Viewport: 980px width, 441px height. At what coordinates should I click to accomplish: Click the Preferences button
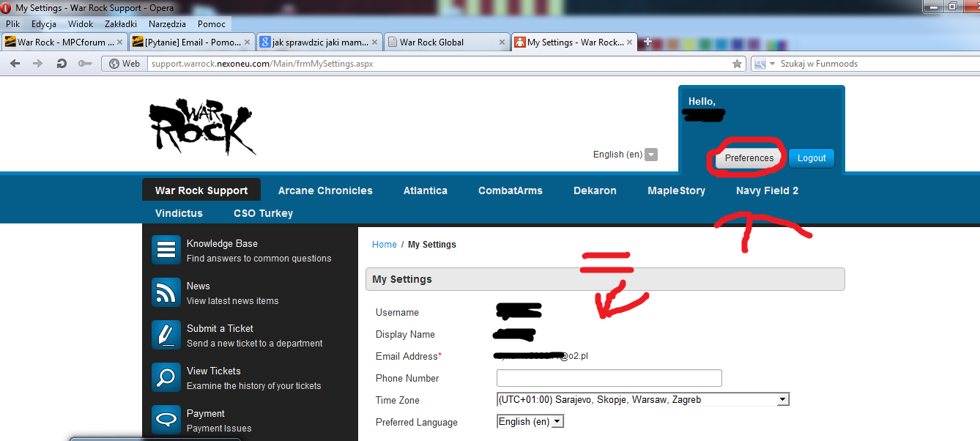click(x=749, y=157)
